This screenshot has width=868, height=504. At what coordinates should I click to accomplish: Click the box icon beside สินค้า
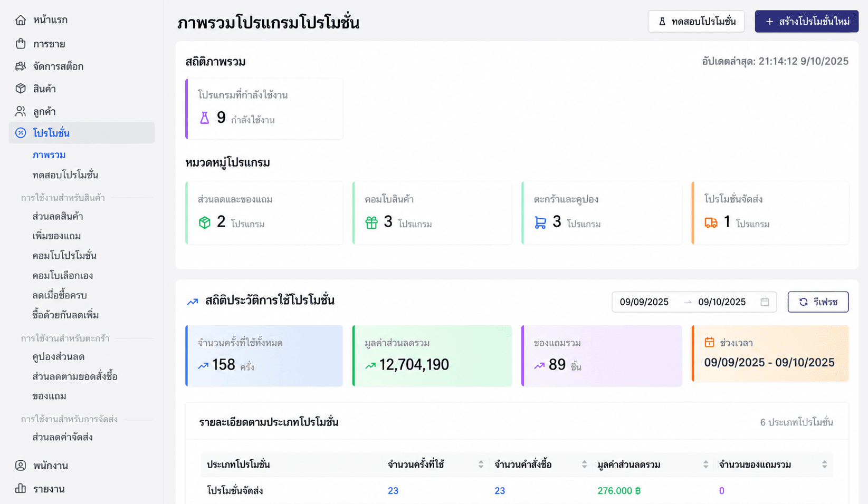click(x=21, y=89)
